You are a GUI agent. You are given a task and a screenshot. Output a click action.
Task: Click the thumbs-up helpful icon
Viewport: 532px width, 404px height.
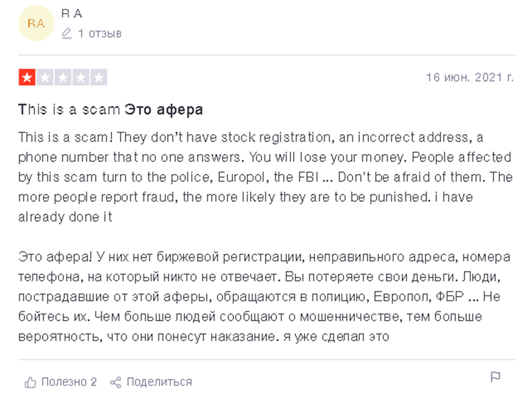(x=30, y=382)
